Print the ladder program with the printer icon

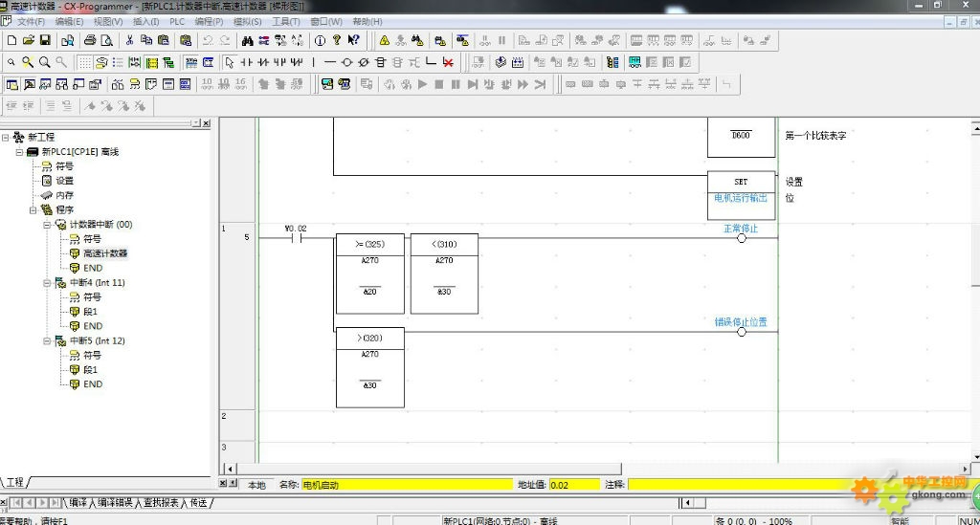pyautogui.click(x=90, y=40)
